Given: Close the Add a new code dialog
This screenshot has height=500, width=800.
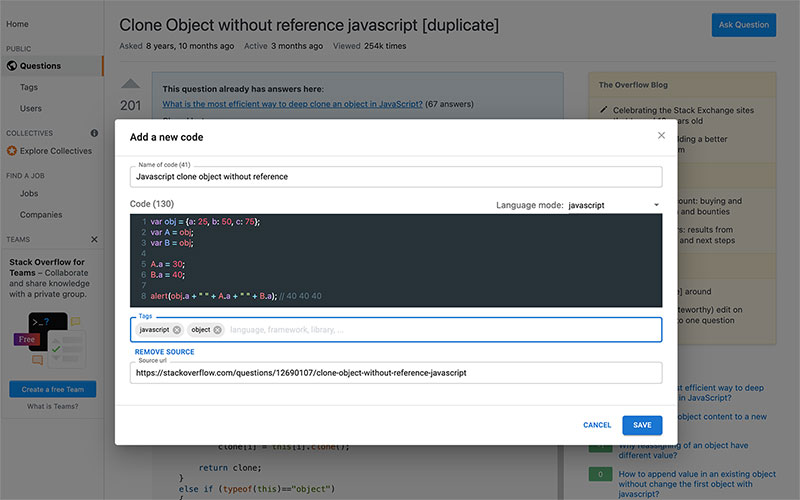Looking at the screenshot, I should [661, 135].
